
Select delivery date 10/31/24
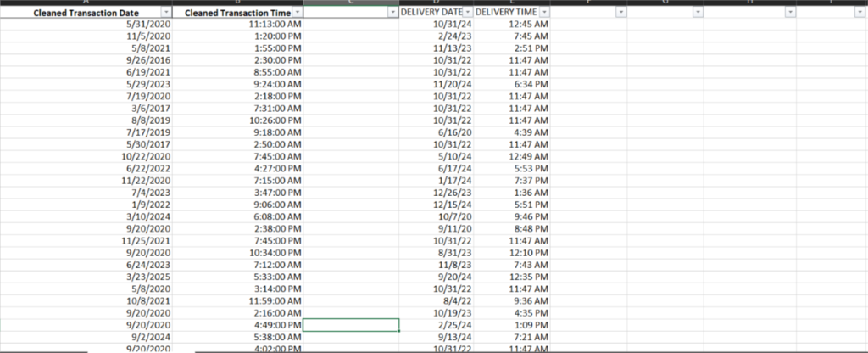[437, 24]
